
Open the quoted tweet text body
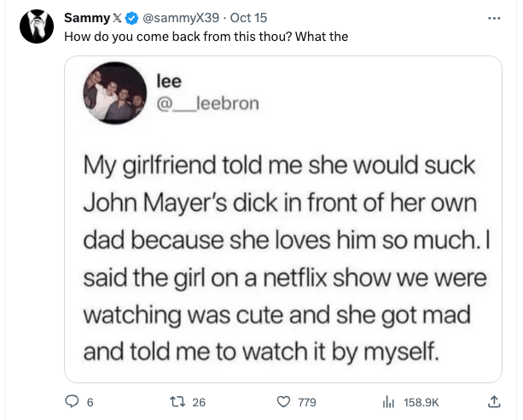tap(286, 259)
